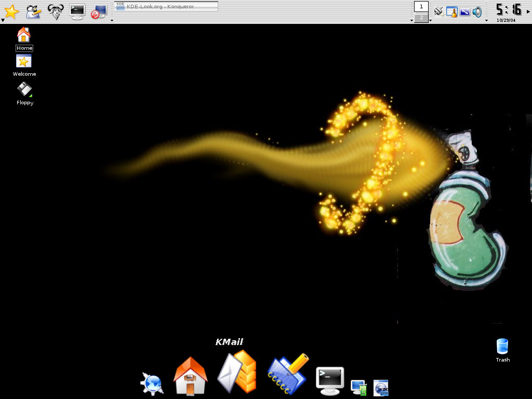Click the monitor with red swirl icon
532x399 pixels.
click(x=99, y=12)
